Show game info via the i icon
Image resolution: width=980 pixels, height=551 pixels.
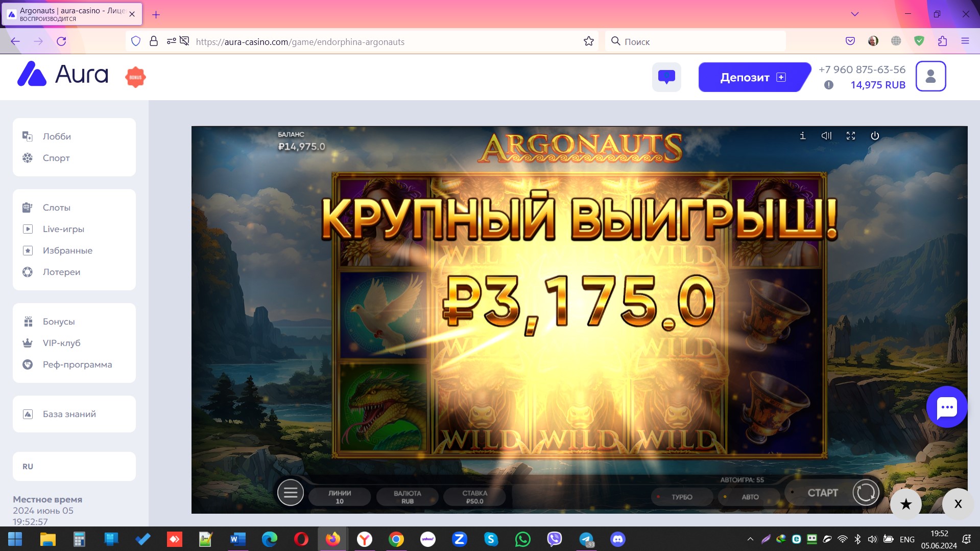point(802,135)
